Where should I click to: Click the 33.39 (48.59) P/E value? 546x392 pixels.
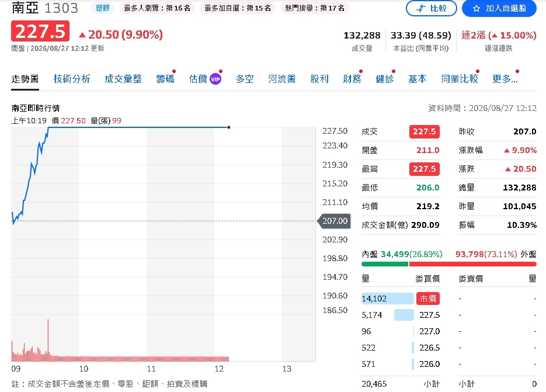point(420,35)
